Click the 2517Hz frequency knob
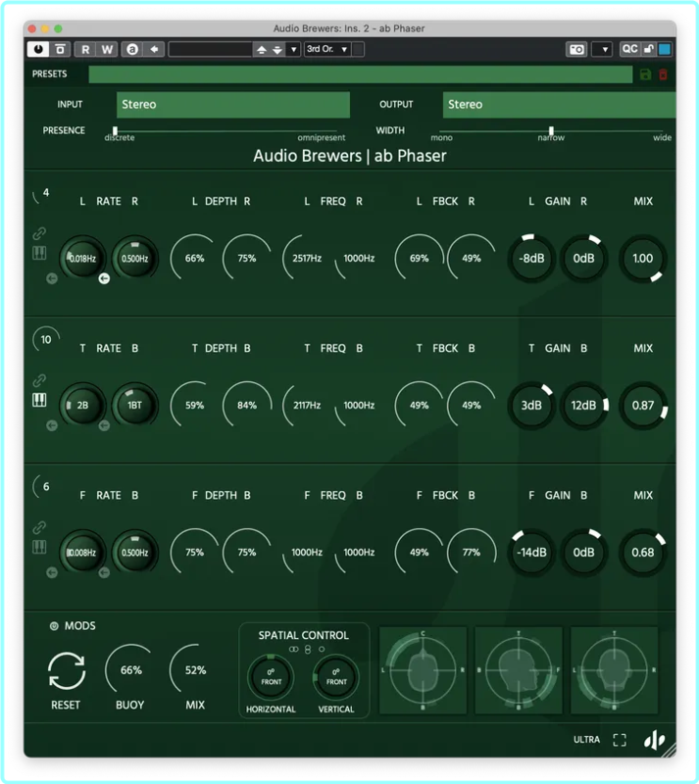This screenshot has width=699, height=784. 307,259
